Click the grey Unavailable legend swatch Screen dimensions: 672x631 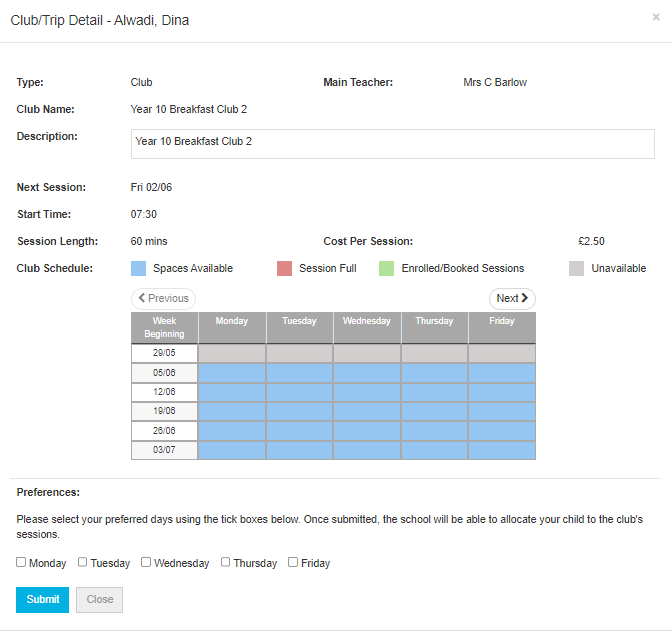click(576, 268)
